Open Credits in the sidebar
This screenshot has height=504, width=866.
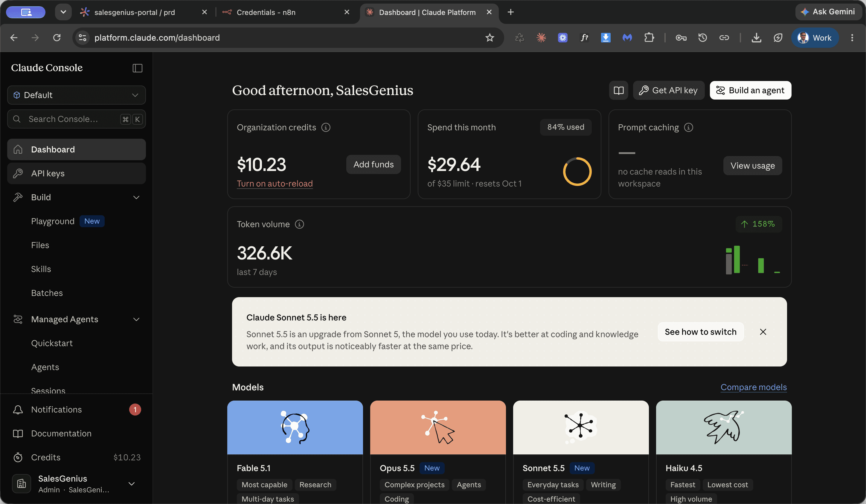76,458
